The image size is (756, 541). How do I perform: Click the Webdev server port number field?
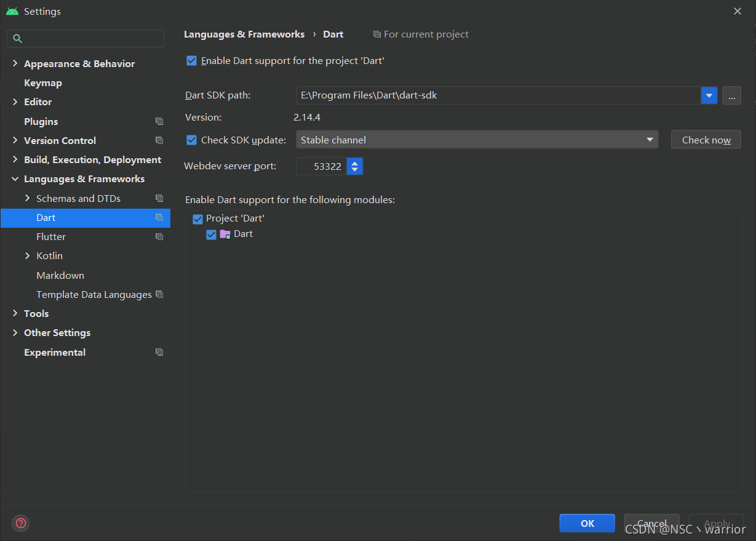point(322,166)
